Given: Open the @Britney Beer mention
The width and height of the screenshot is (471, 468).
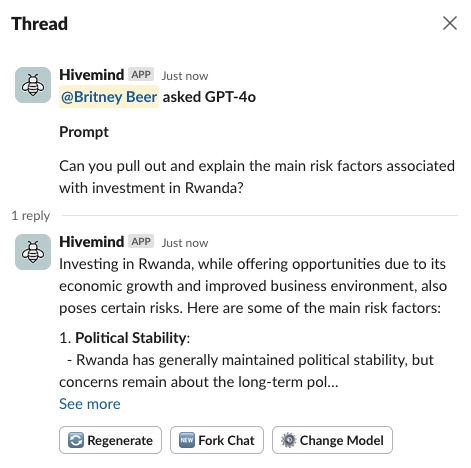Looking at the screenshot, I should 109,97.
